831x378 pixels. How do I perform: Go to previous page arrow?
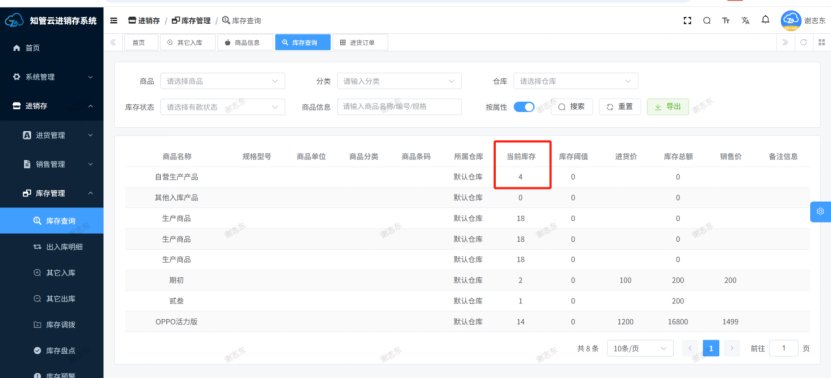pyautogui.click(x=690, y=348)
